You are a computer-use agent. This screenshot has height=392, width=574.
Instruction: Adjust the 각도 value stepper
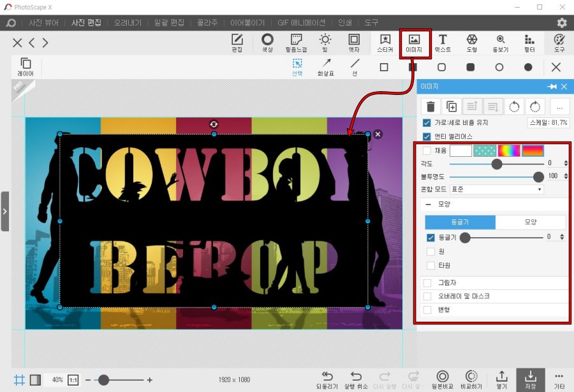[566, 163]
